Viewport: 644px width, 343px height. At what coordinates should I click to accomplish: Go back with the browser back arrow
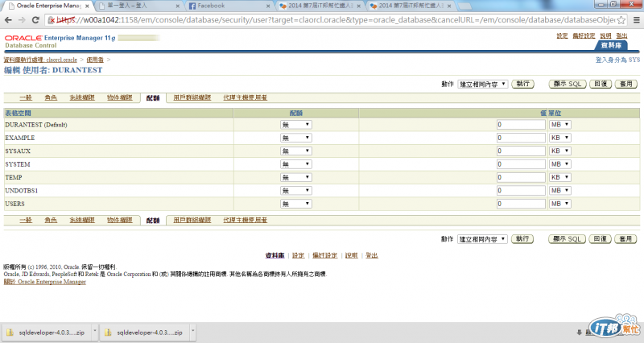[x=8, y=19]
